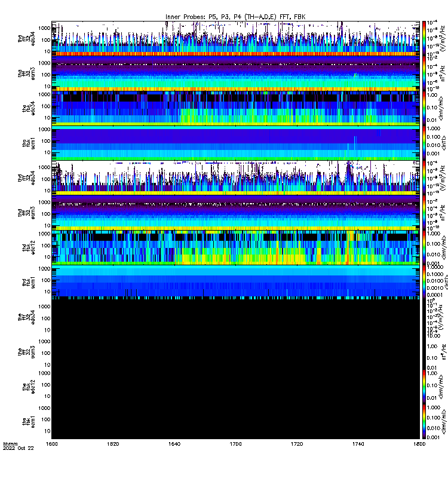
Task: Click the color bar beside thd fff edc34 panel
Action: click(x=424, y=178)
